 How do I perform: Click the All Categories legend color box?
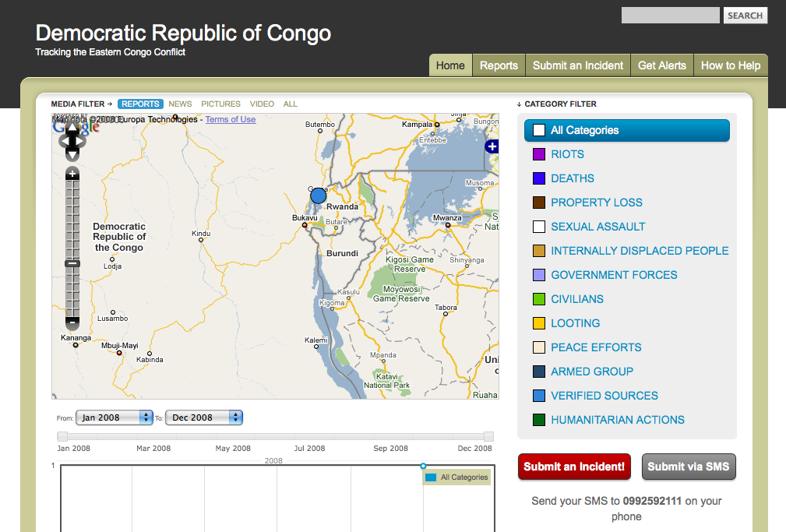point(431,477)
